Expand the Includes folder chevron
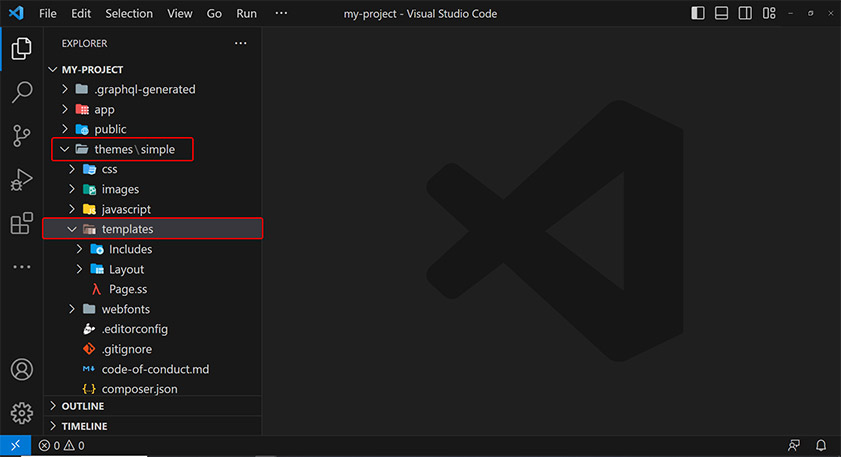The height and width of the screenshot is (457, 841). [x=79, y=249]
